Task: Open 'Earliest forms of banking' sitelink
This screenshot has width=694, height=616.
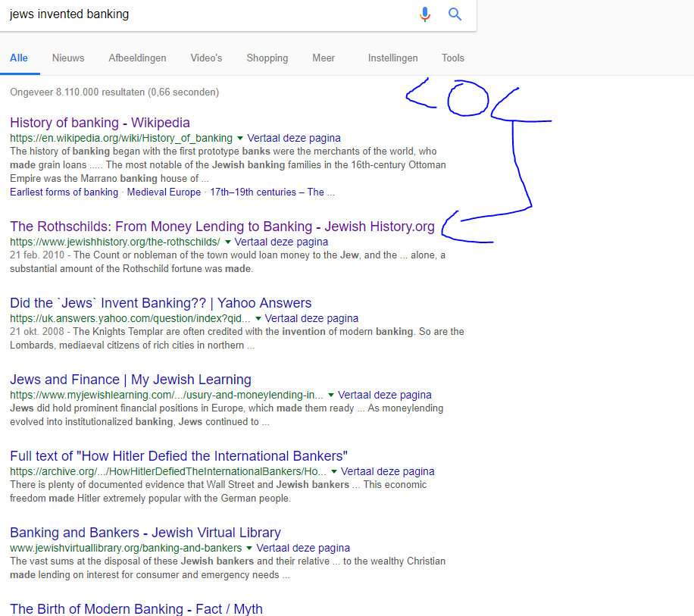Action: tap(64, 192)
